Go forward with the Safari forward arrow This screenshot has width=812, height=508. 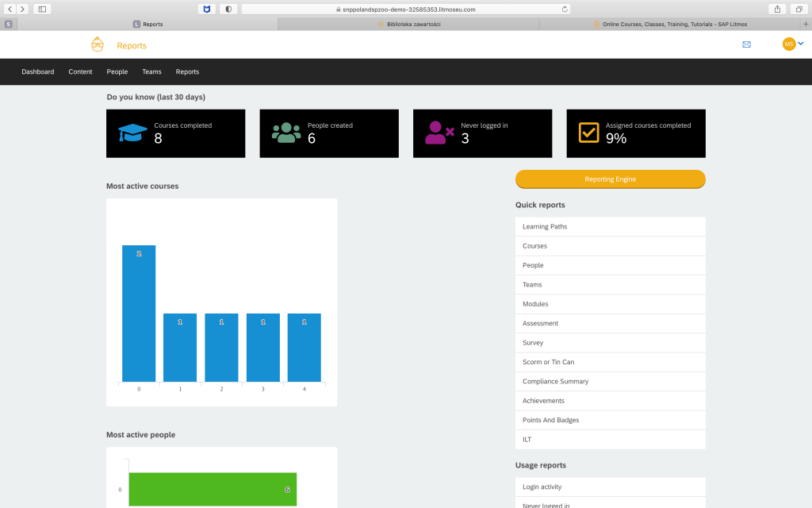coord(22,9)
